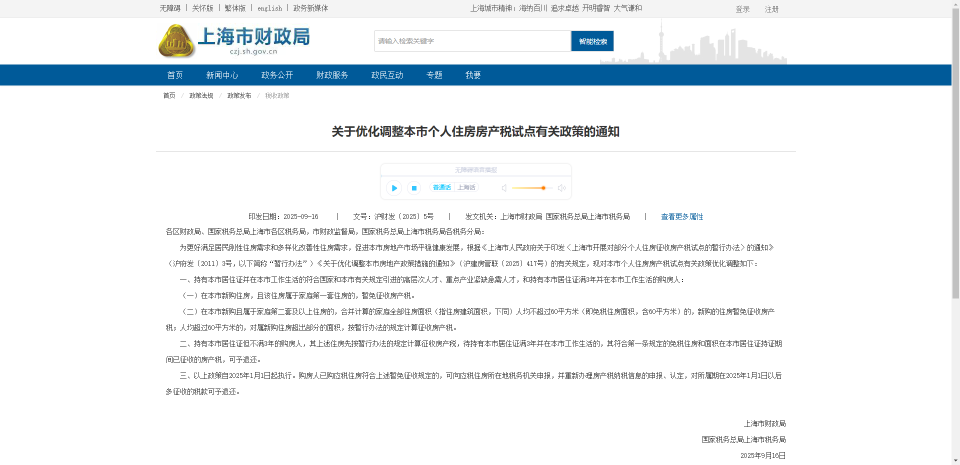Open 首页 in the blue navigation bar
Screen dimensions: 960x465
point(175,75)
